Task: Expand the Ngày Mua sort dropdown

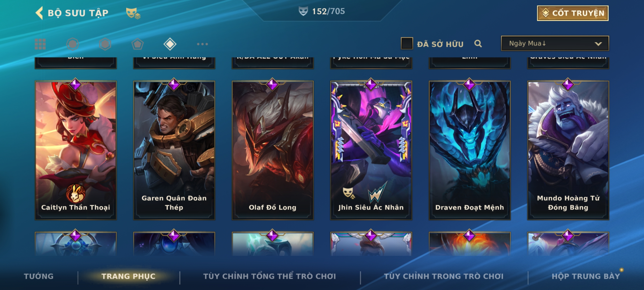Action: [x=555, y=44]
